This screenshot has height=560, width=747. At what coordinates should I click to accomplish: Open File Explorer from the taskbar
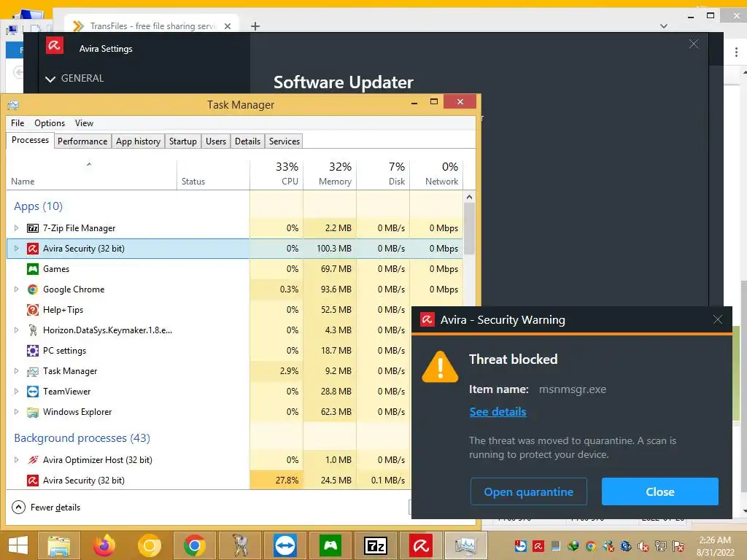(58, 545)
